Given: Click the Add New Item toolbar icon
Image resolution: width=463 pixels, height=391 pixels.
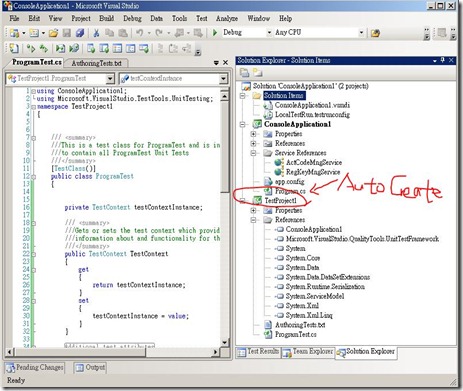Looking at the screenshot, I should [x=34, y=33].
